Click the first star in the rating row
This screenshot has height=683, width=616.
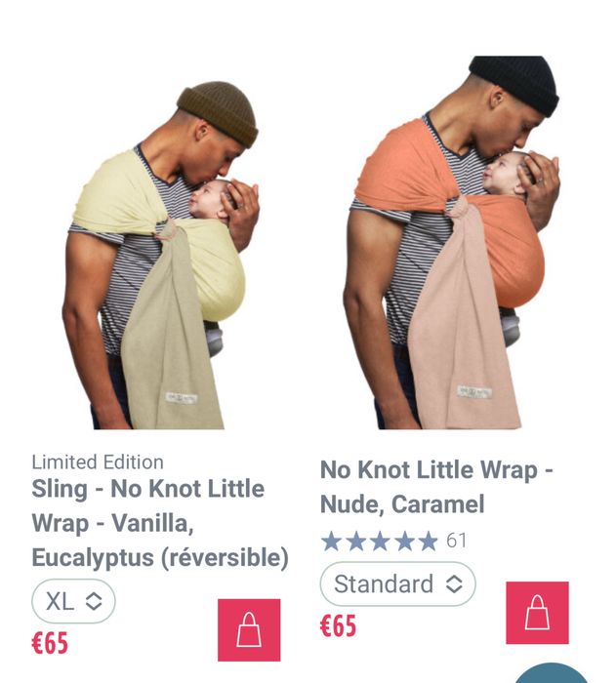pyautogui.click(x=331, y=541)
